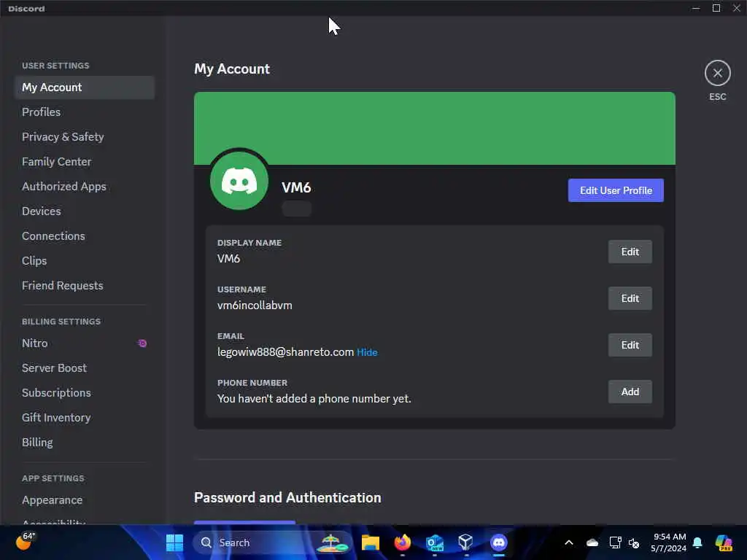Add a phone number
The width and height of the screenshot is (747, 560).
point(630,392)
